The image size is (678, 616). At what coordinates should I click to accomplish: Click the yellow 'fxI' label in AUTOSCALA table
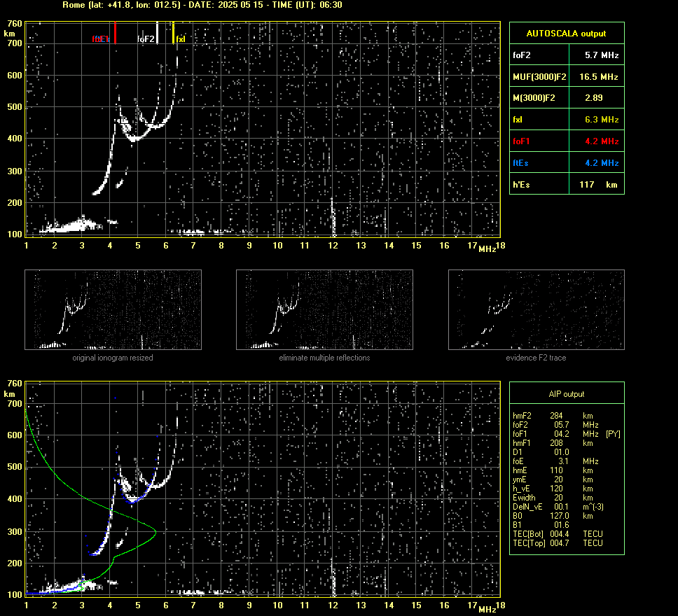517,119
